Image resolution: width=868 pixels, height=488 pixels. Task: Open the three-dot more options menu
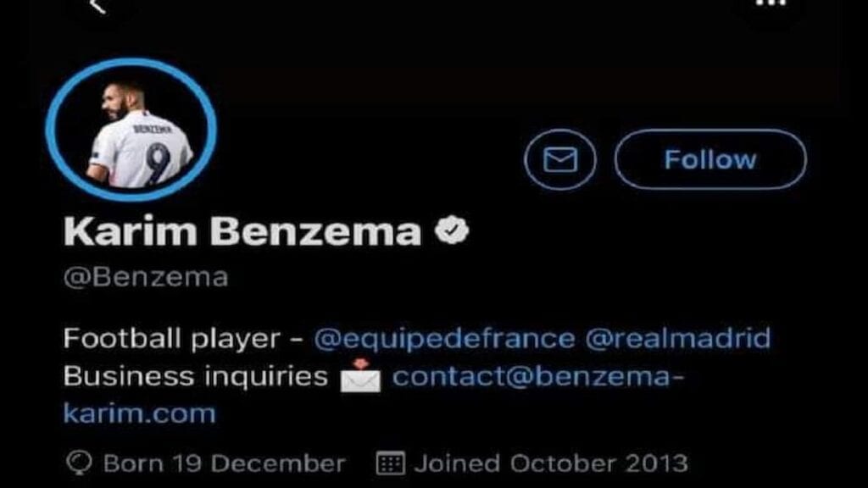[x=771, y=3]
